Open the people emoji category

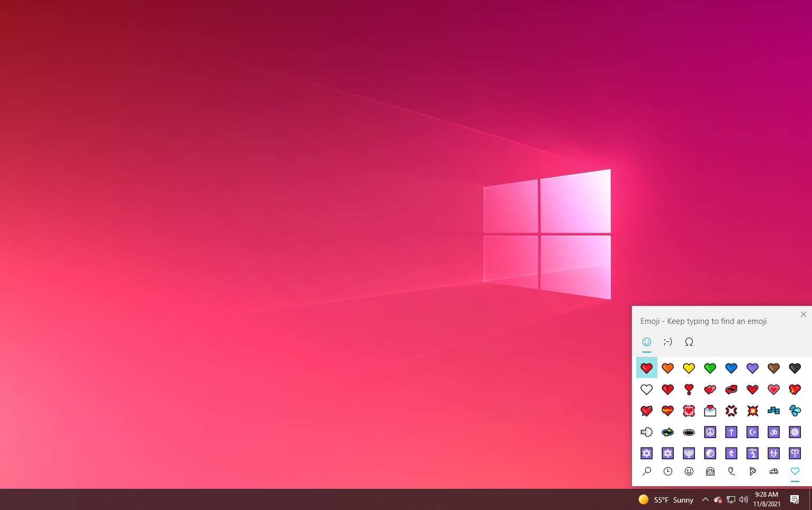pyautogui.click(x=710, y=471)
